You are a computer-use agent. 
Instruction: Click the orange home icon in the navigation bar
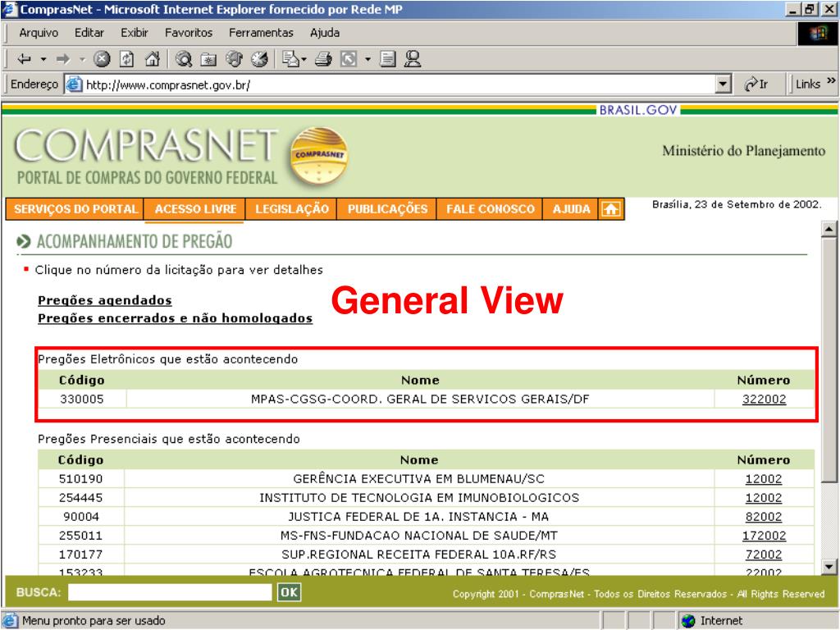(x=611, y=209)
